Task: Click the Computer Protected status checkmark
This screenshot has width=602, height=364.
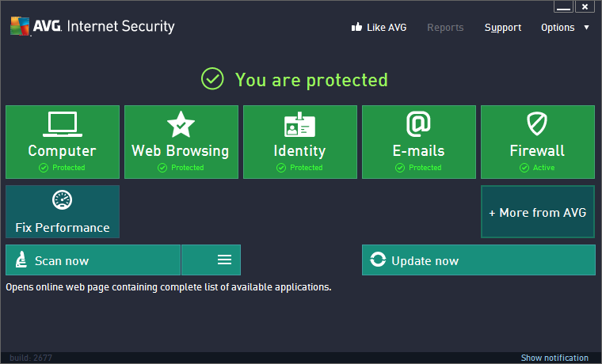Action: pos(43,168)
